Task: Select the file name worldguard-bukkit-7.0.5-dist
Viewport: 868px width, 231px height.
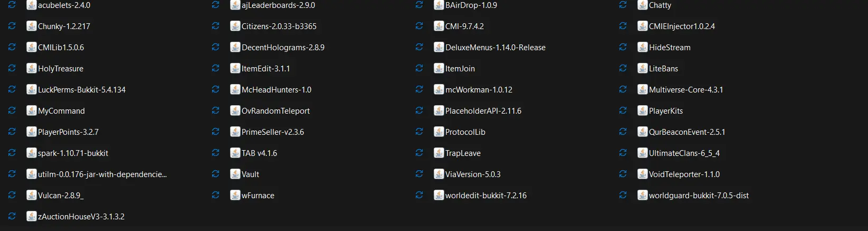Action: pos(699,196)
